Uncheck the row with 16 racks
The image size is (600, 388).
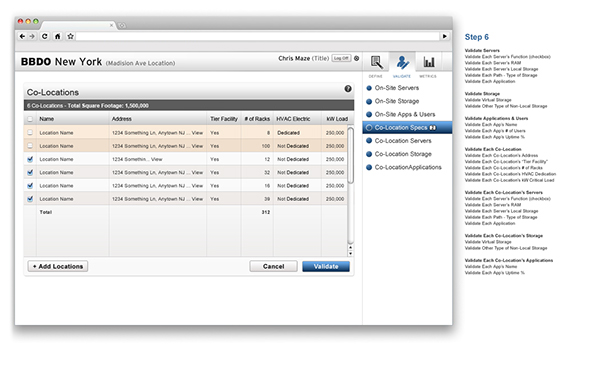tap(30, 186)
